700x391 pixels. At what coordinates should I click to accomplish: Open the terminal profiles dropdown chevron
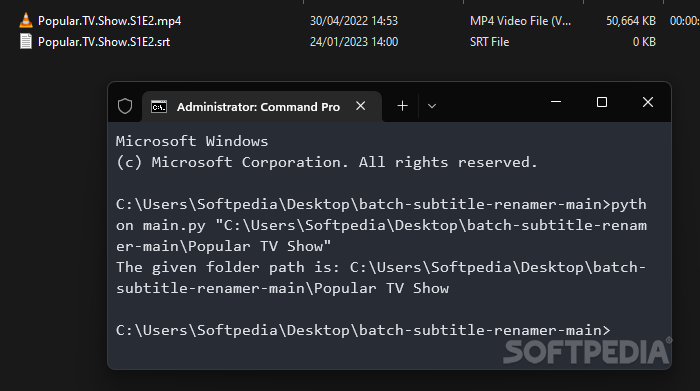click(x=432, y=106)
